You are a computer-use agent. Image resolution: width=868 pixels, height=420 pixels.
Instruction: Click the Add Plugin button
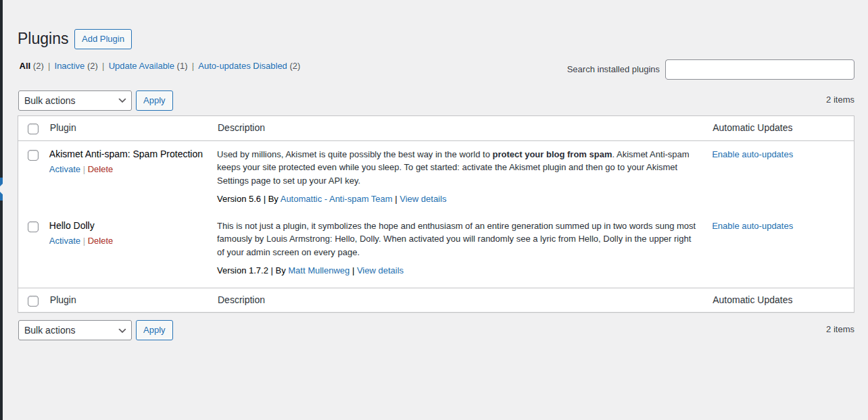tap(103, 39)
